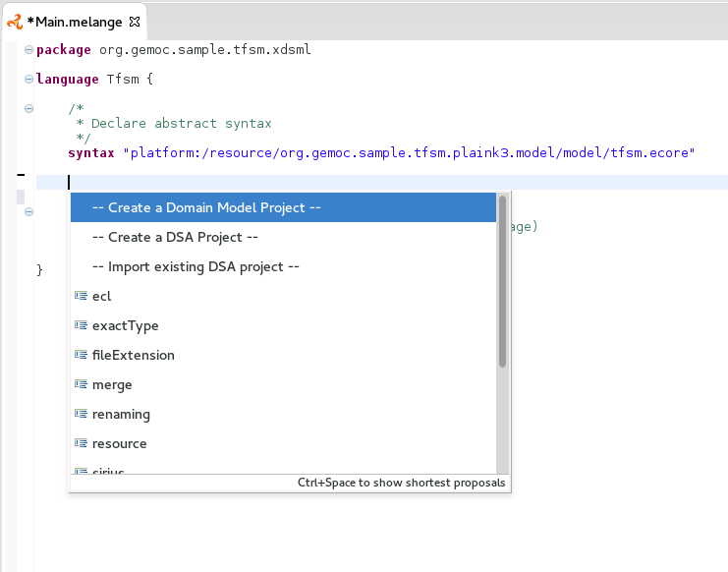Click the keyword icon beside ecl proposal

point(81,296)
